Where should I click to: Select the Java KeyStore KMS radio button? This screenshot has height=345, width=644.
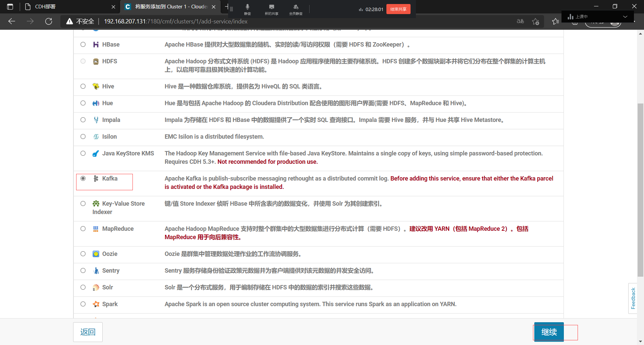tap(83, 153)
